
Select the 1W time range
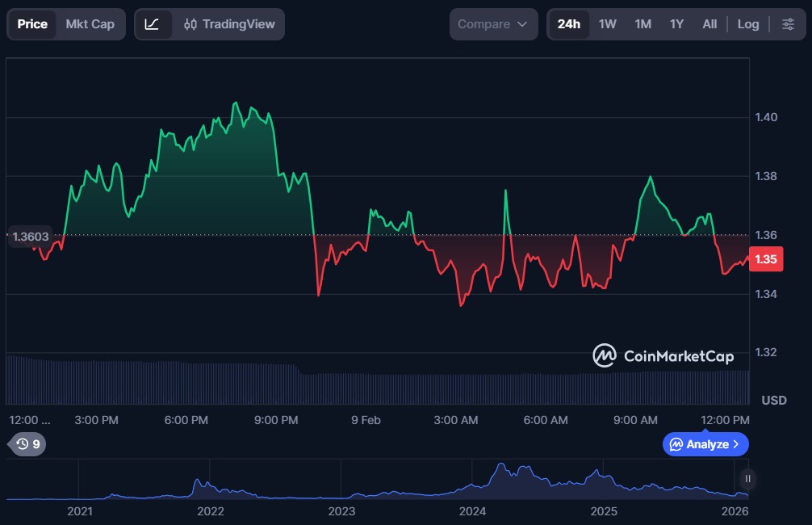(x=608, y=24)
